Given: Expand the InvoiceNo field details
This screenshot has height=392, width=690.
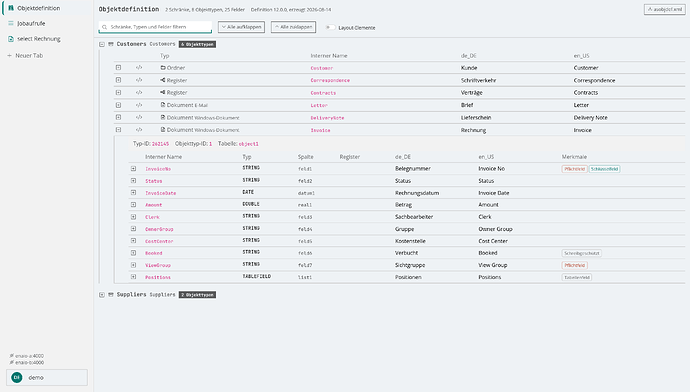Looking at the screenshot, I should point(133,169).
